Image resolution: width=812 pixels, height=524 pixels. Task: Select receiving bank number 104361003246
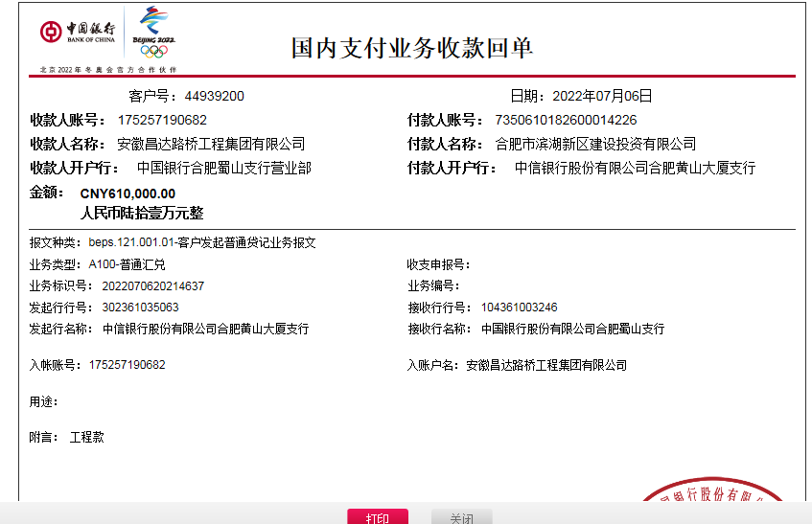519,308
